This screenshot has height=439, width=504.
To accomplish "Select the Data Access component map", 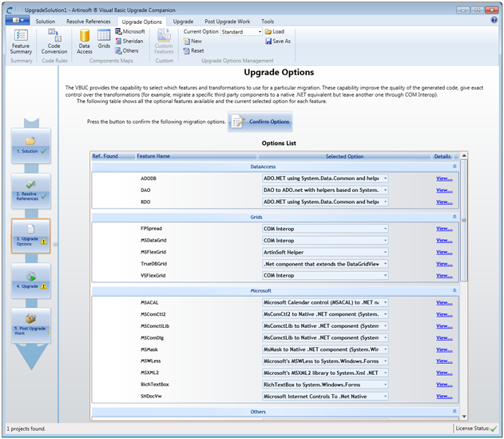I will coord(84,42).
